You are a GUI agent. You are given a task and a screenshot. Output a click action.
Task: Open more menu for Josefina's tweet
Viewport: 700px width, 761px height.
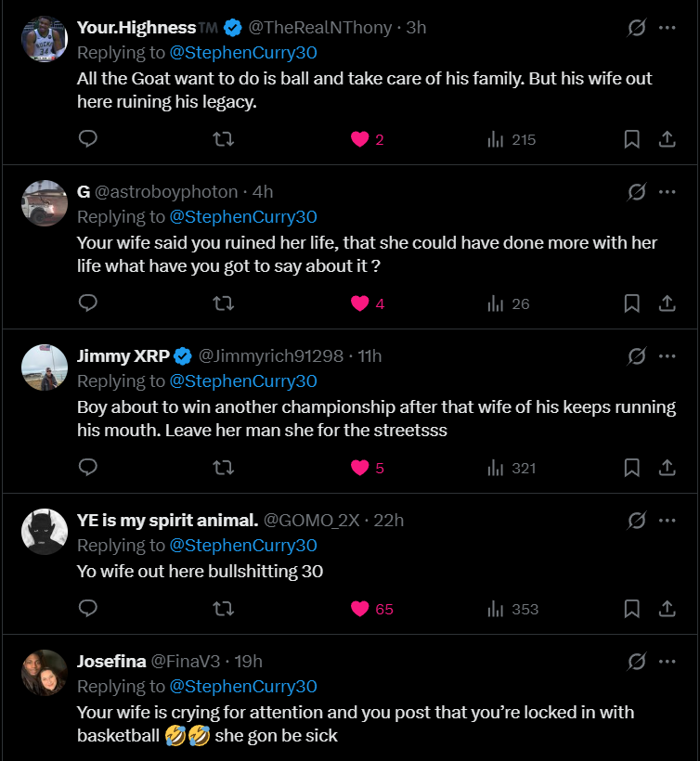tap(667, 662)
